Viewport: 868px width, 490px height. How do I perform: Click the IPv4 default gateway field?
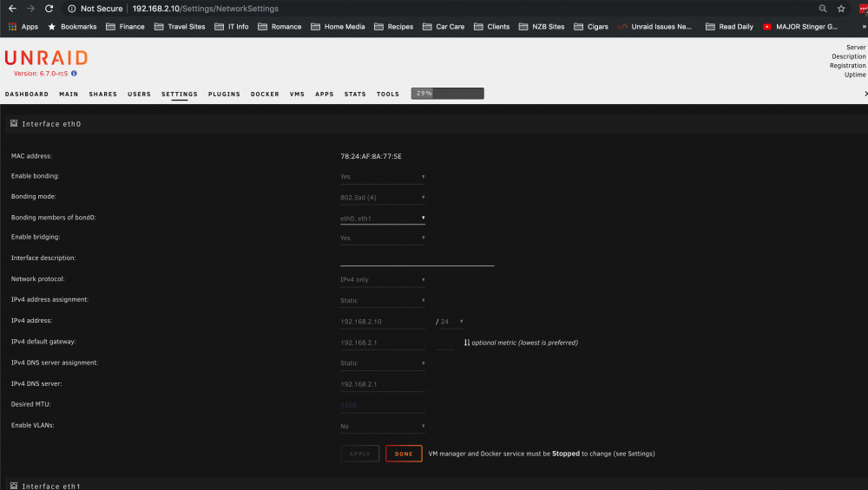[383, 343]
